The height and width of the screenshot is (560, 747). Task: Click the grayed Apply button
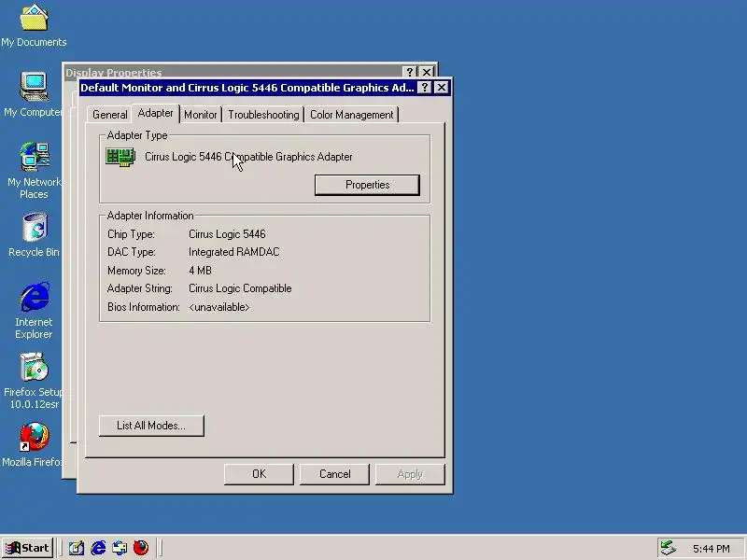[410, 474]
